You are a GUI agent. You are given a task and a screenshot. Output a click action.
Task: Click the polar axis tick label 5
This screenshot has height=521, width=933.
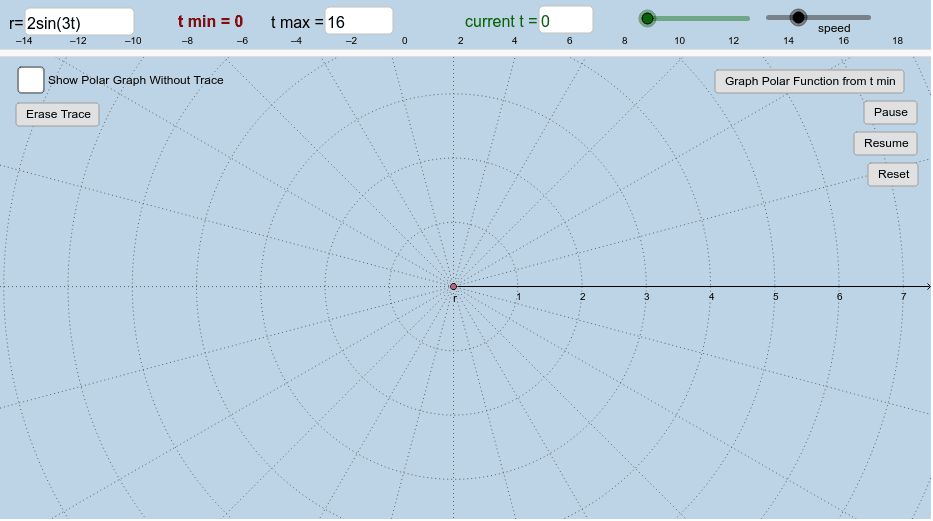point(775,296)
